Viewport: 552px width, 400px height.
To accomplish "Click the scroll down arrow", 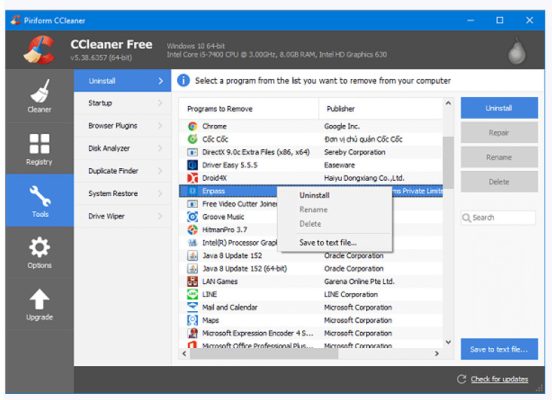I will pyautogui.click(x=448, y=342).
